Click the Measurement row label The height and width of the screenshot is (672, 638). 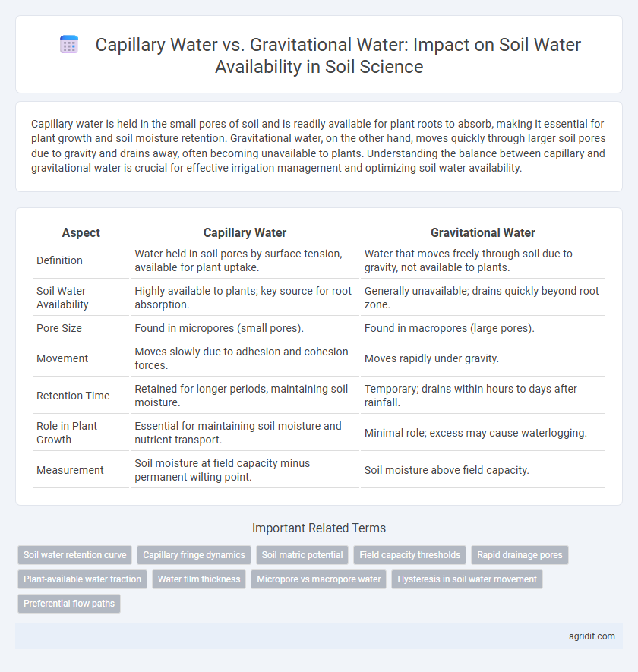click(x=70, y=470)
